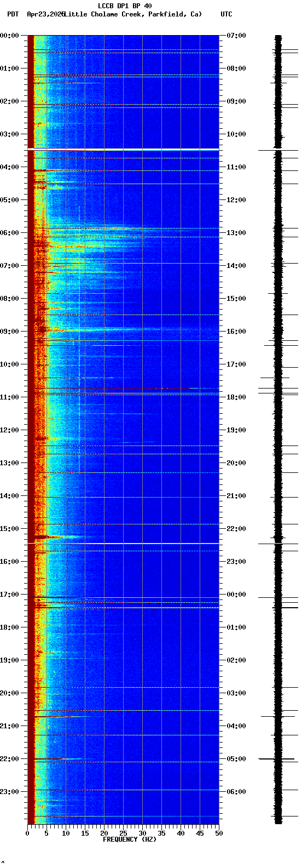This screenshot has height=868, width=302.
Task: Click the PDT time label '14:00'
Action: (10, 496)
